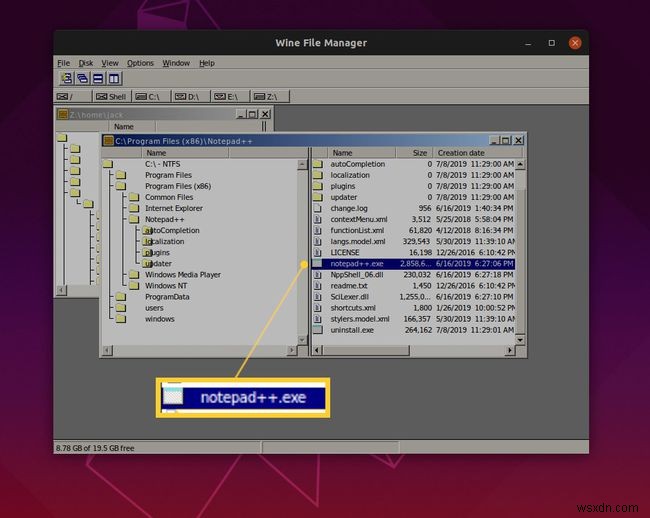This screenshot has width=650, height=518.
Task: Open the Help menu
Action: (207, 63)
